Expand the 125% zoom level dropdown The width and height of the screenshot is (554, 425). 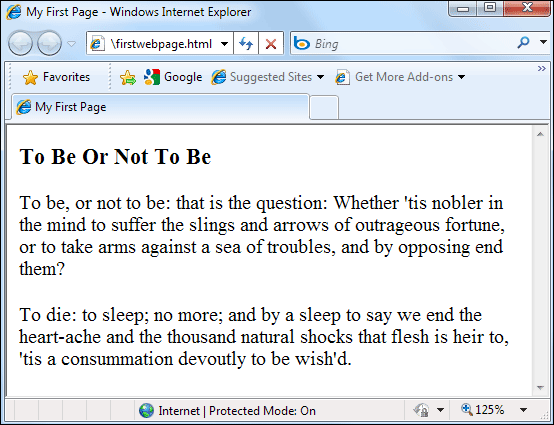tap(524, 410)
